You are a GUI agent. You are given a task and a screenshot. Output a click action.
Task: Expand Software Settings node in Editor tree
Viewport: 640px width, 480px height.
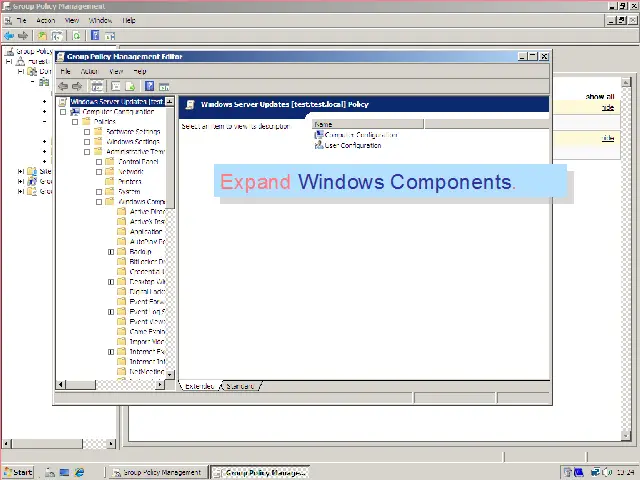click(x=87, y=132)
